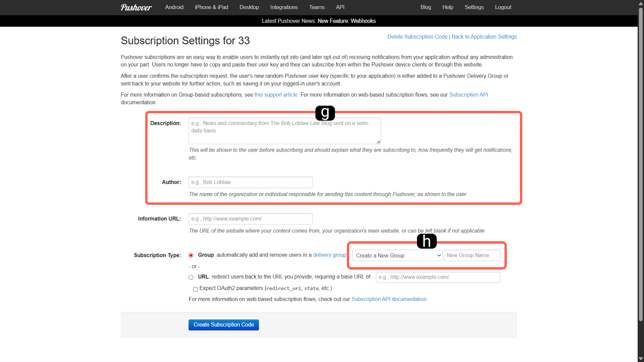644x362 pixels.
Task: Enable Expect OAuth2 parameters checkbox
Action: (x=196, y=289)
